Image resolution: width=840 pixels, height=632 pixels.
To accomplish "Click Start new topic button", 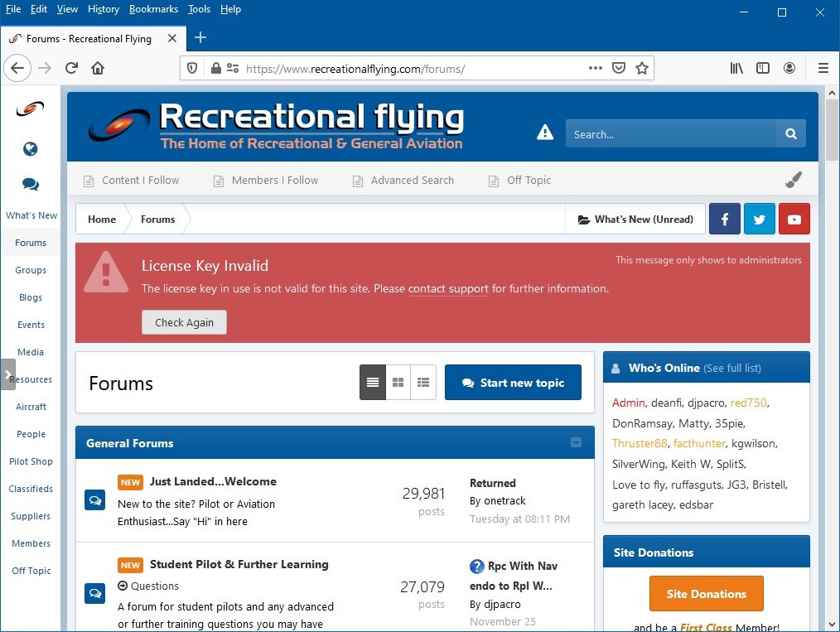I will 513,383.
